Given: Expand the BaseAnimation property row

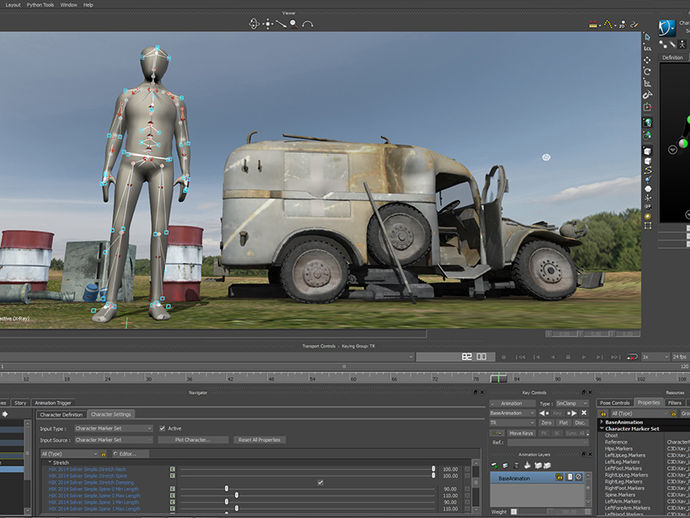Looking at the screenshot, I should tap(602, 422).
